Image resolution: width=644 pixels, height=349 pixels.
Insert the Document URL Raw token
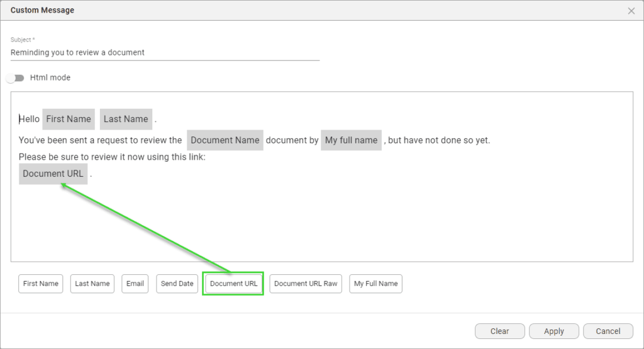click(x=306, y=284)
